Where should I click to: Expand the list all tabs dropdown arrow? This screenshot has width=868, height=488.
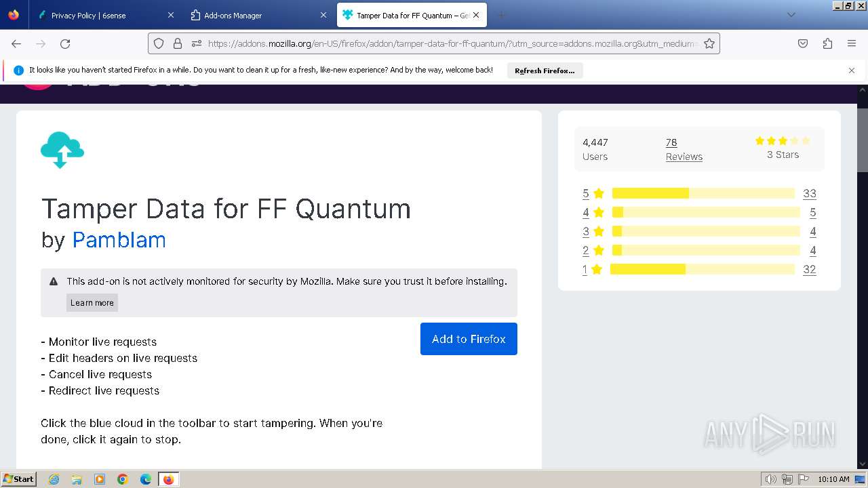coord(791,15)
